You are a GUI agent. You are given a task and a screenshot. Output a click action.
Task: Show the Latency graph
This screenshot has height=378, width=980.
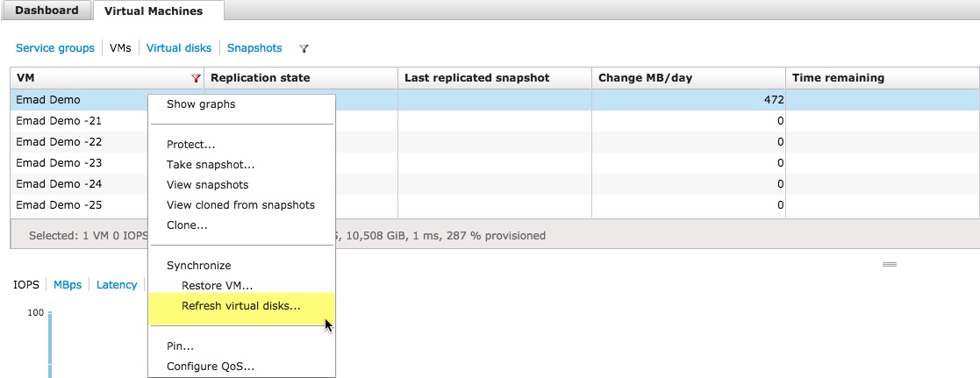(117, 284)
